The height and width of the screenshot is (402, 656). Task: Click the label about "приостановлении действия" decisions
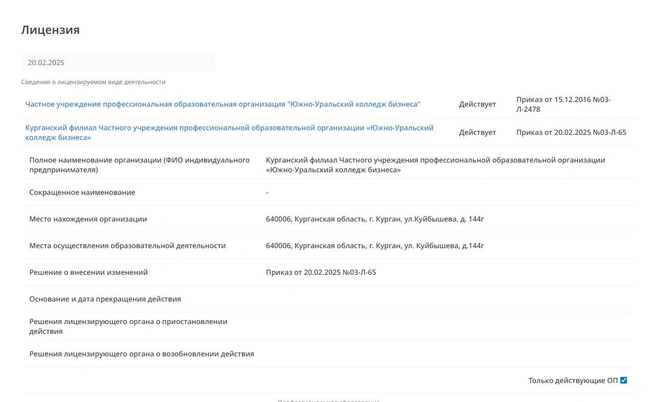pyautogui.click(x=128, y=326)
